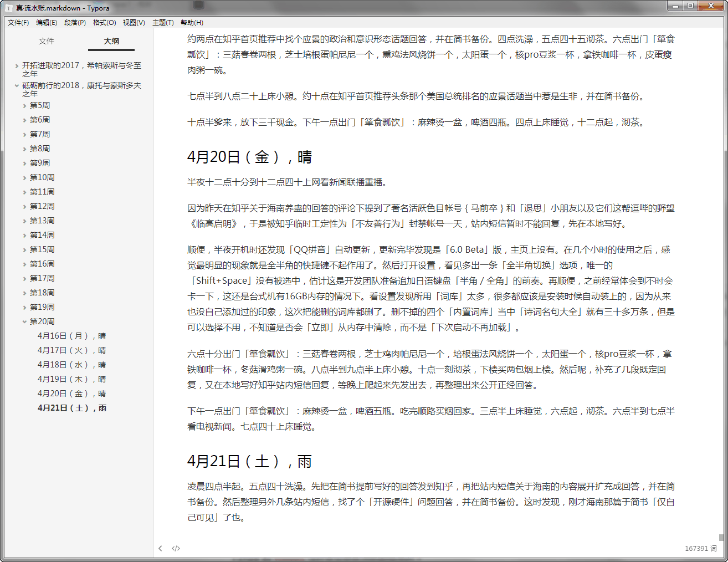Image resolution: width=728 pixels, height=562 pixels.
Task: Switch sidebar to 文件 tab
Action: pyautogui.click(x=47, y=41)
